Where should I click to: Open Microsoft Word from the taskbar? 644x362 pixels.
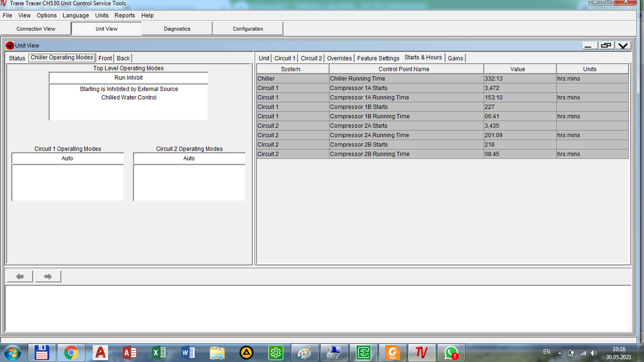(x=188, y=353)
